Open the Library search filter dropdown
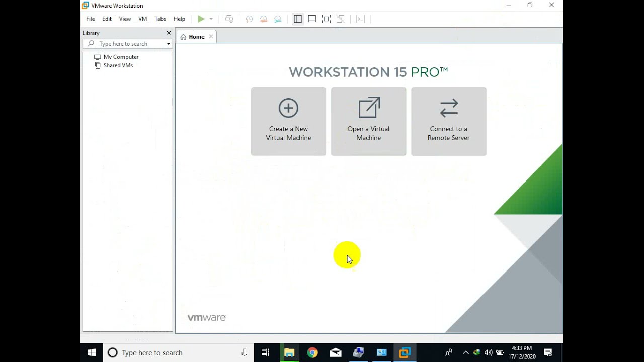644x362 pixels. [x=169, y=44]
